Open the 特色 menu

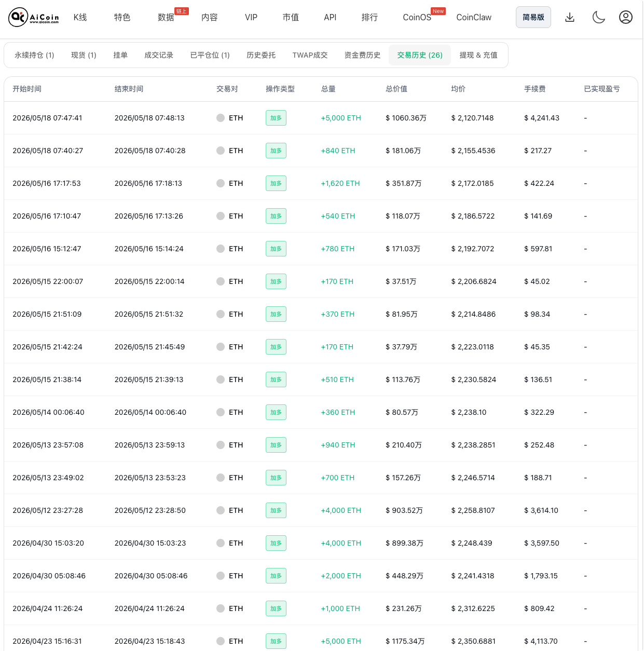122,17
